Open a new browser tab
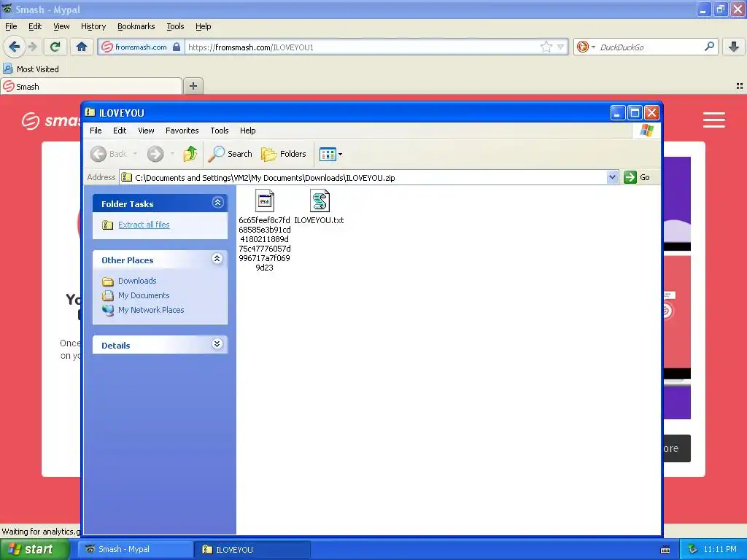 (x=193, y=86)
